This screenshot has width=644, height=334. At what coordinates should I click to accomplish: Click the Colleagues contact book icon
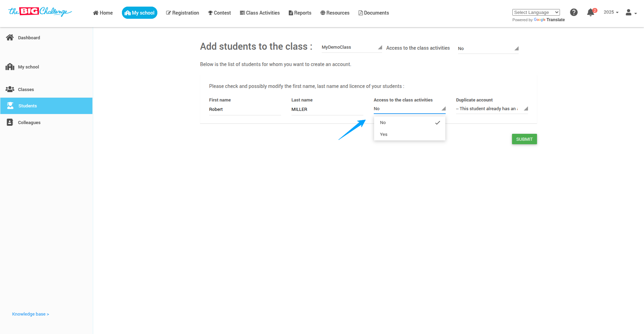(x=10, y=122)
